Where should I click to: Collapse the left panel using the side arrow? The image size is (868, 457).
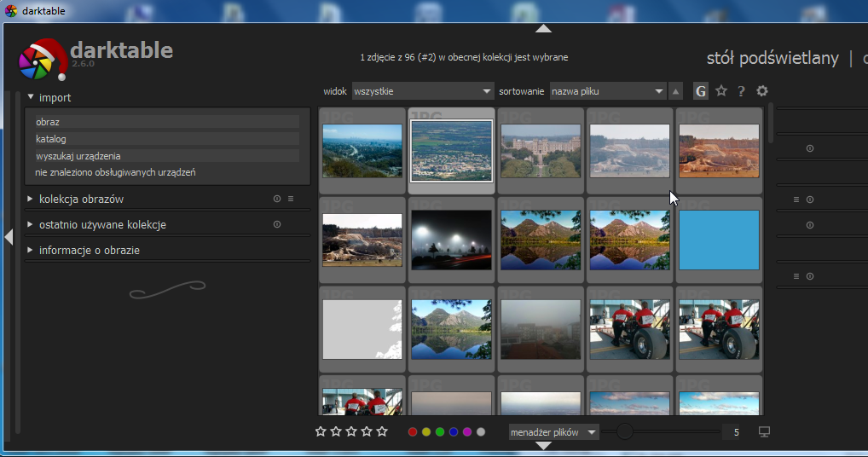9,237
